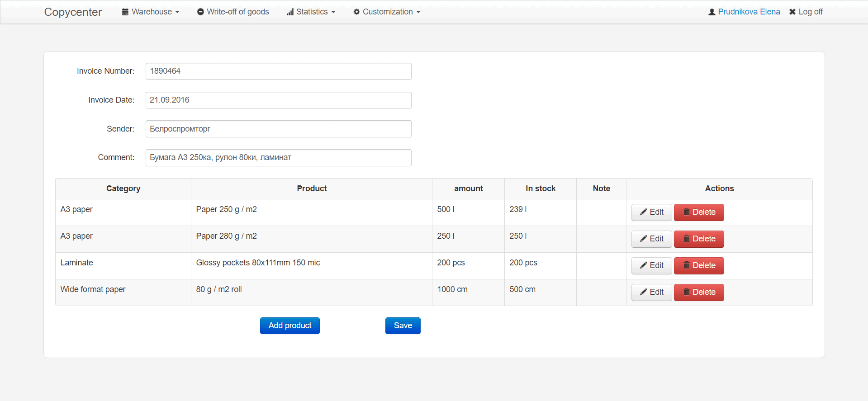
Task: Expand the Customization dropdown caret
Action: [418, 12]
